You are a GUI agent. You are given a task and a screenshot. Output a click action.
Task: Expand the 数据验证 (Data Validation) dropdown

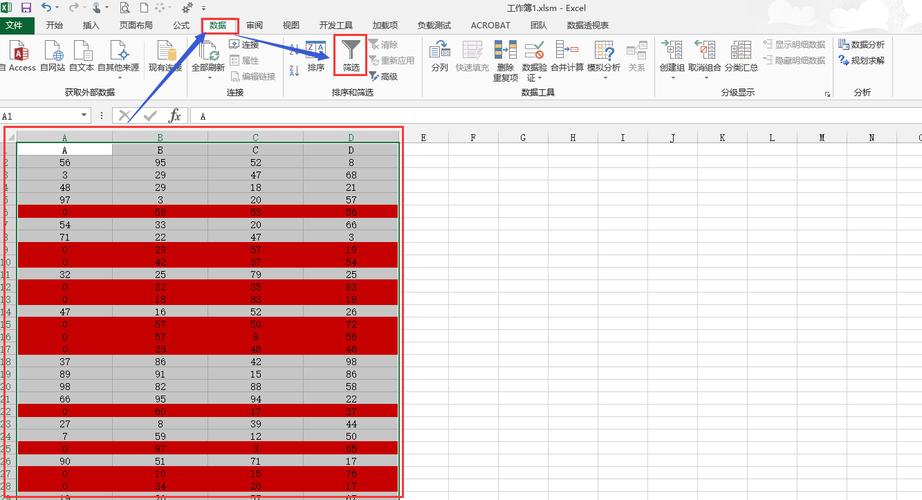click(x=539, y=78)
